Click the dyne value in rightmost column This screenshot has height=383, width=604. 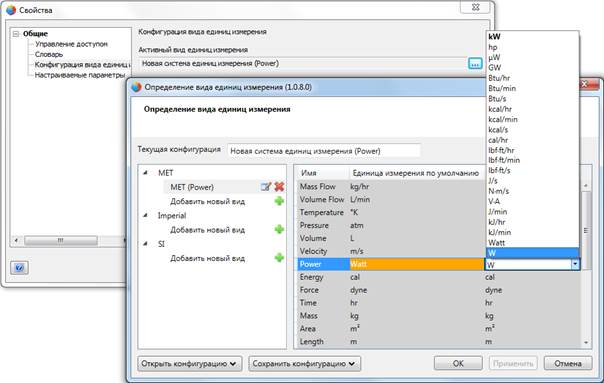point(493,290)
